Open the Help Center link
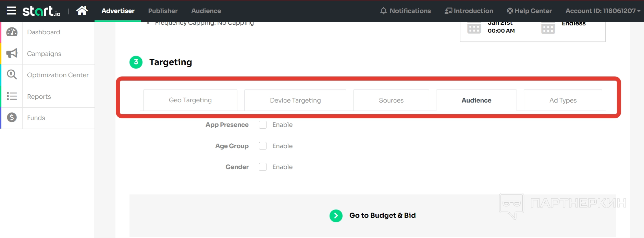Viewport: 644px width, 238px height. pos(529,11)
